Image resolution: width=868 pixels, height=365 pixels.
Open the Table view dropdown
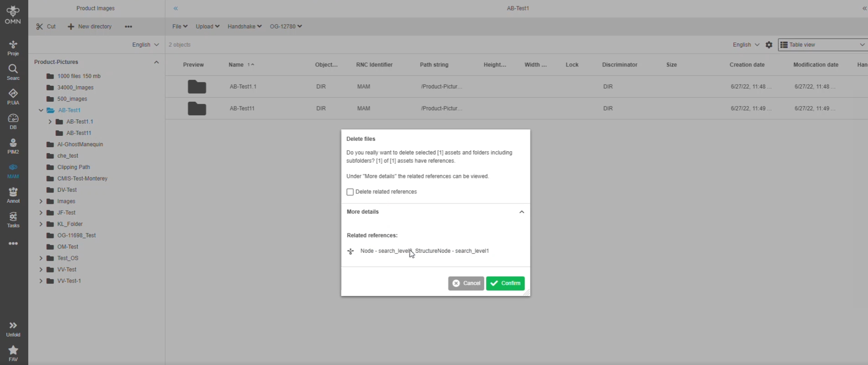point(822,45)
